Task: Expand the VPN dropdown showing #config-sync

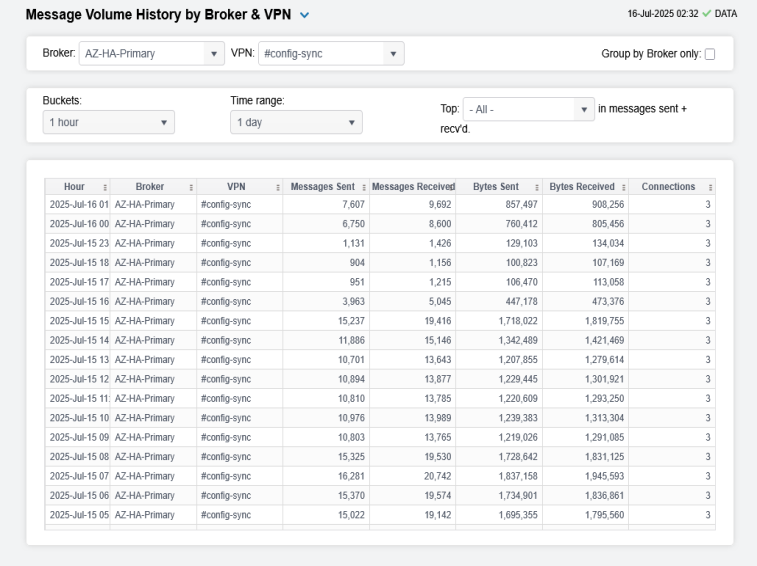Action: click(330, 54)
